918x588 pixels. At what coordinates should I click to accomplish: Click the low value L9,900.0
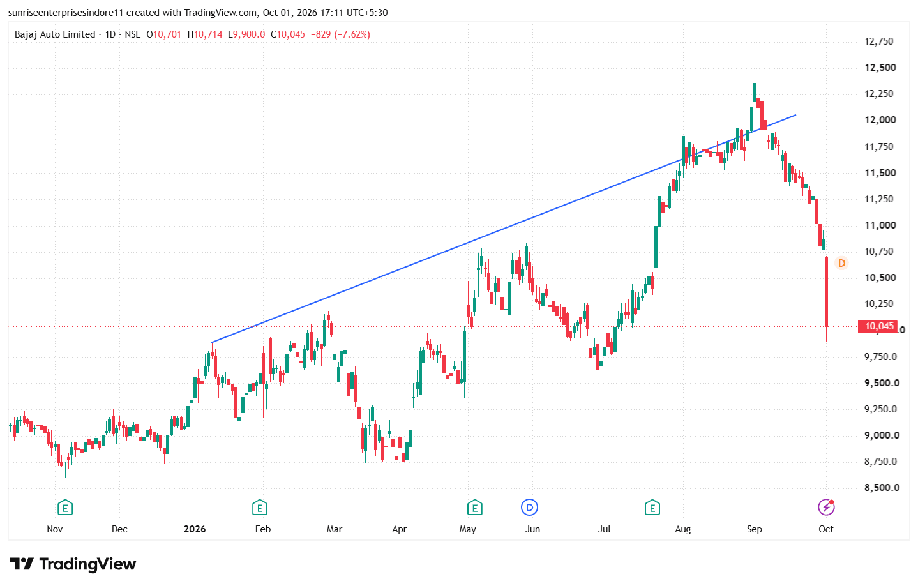point(246,34)
